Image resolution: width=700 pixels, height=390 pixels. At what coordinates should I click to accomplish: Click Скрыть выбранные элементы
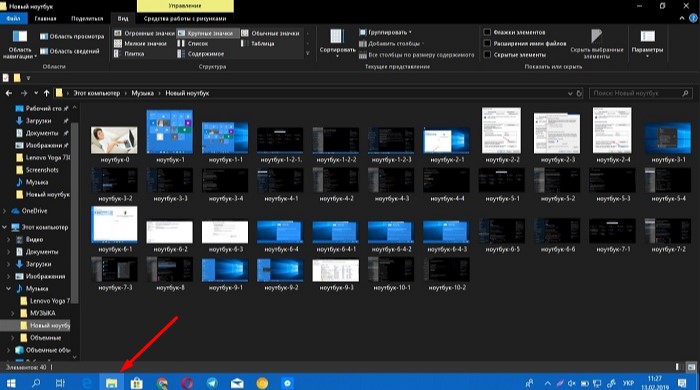tap(597, 44)
